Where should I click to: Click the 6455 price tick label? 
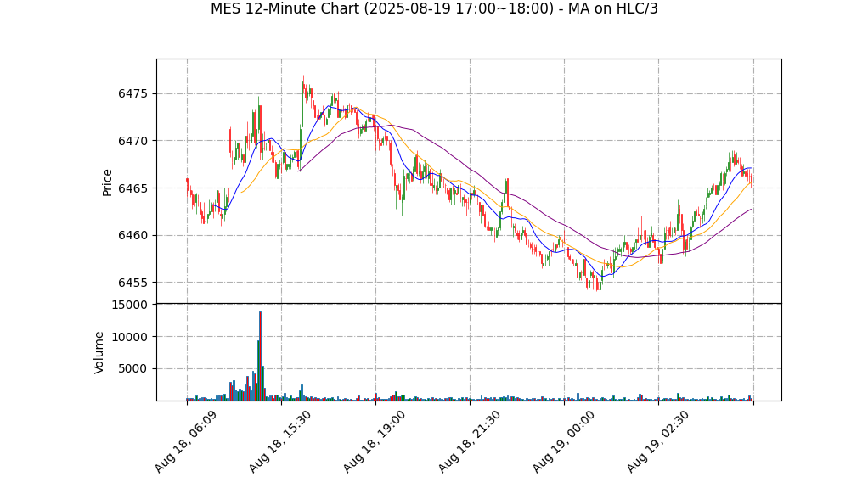132,283
